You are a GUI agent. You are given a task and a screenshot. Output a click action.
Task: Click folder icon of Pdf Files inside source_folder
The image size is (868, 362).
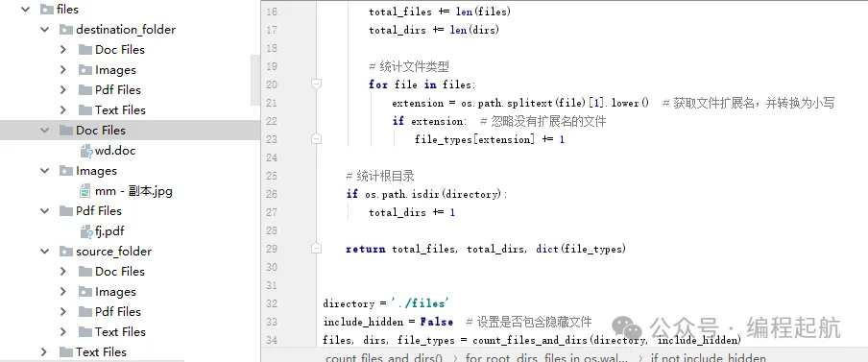point(85,312)
